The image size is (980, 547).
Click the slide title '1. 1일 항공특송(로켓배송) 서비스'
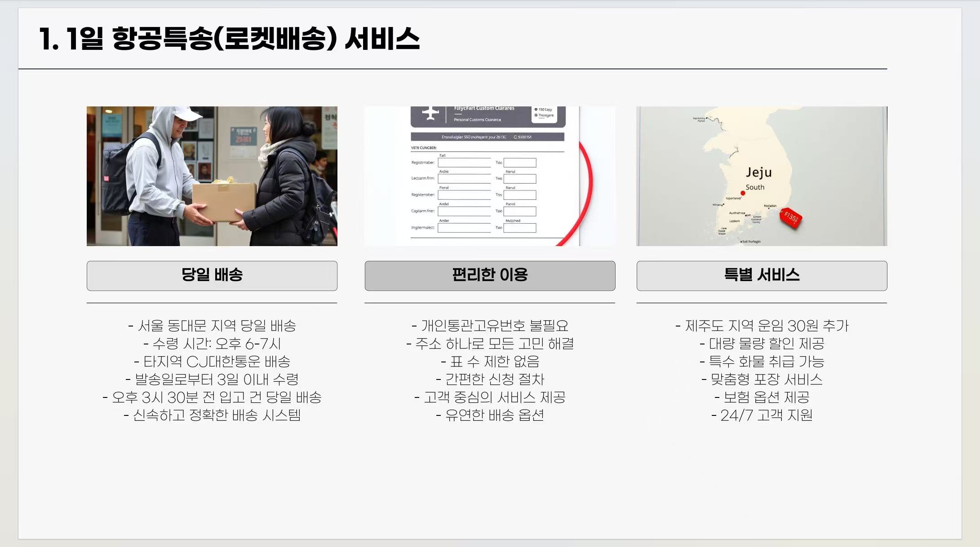tap(230, 39)
